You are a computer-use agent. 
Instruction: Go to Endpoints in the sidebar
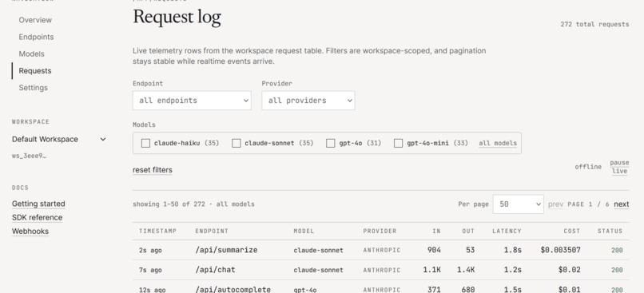point(36,37)
